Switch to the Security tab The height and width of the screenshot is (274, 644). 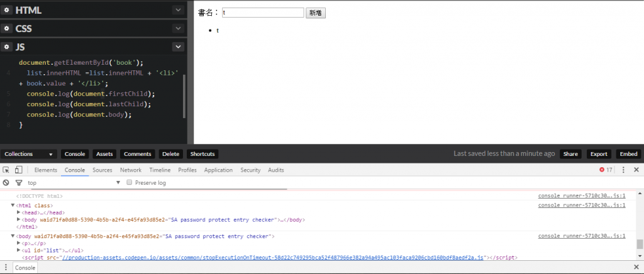pos(250,170)
